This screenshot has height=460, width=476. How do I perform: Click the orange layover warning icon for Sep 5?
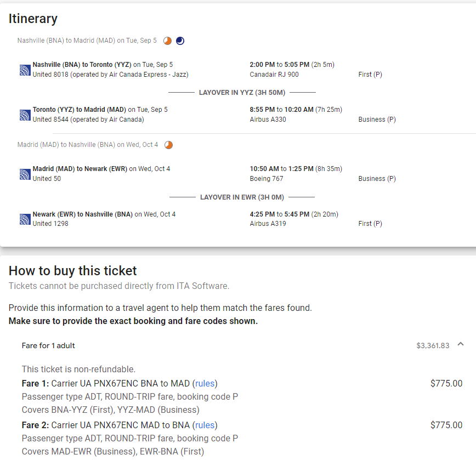tap(168, 41)
